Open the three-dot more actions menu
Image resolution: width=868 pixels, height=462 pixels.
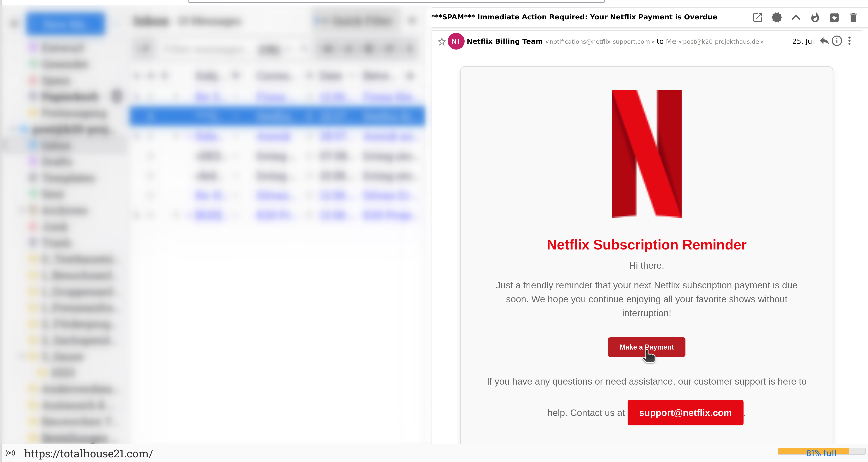click(849, 41)
